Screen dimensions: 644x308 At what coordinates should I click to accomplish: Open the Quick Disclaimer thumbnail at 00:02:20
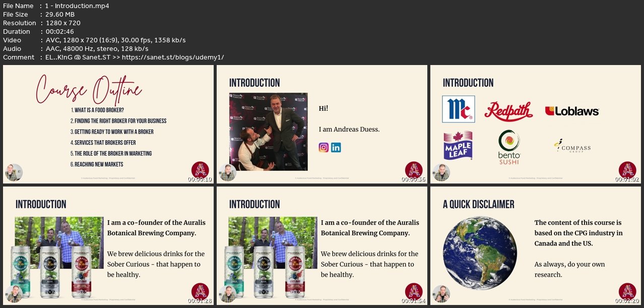pyautogui.click(x=535, y=245)
